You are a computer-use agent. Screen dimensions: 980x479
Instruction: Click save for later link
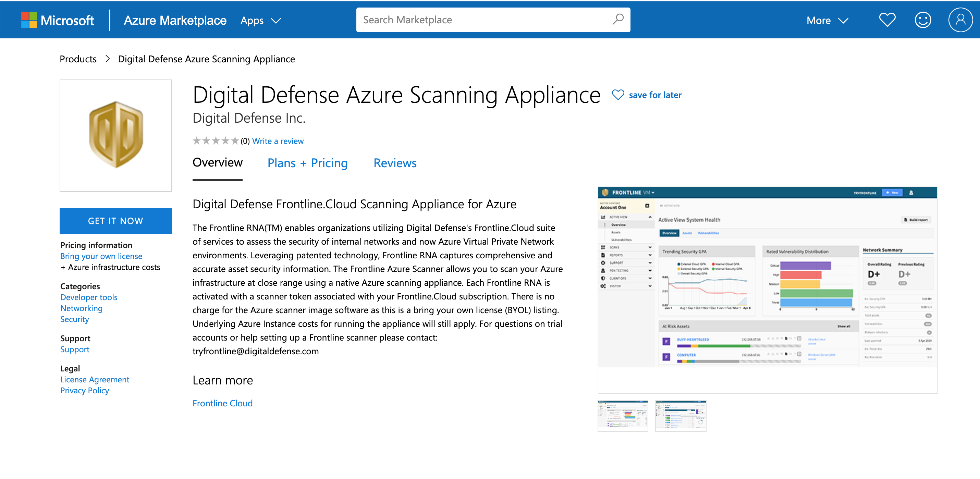coord(655,95)
